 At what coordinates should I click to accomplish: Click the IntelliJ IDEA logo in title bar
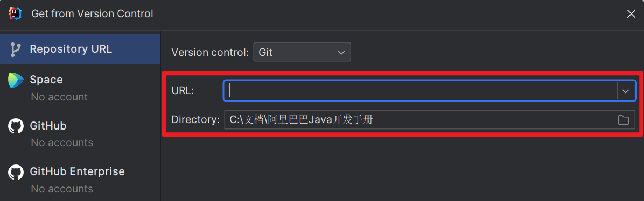15,13
